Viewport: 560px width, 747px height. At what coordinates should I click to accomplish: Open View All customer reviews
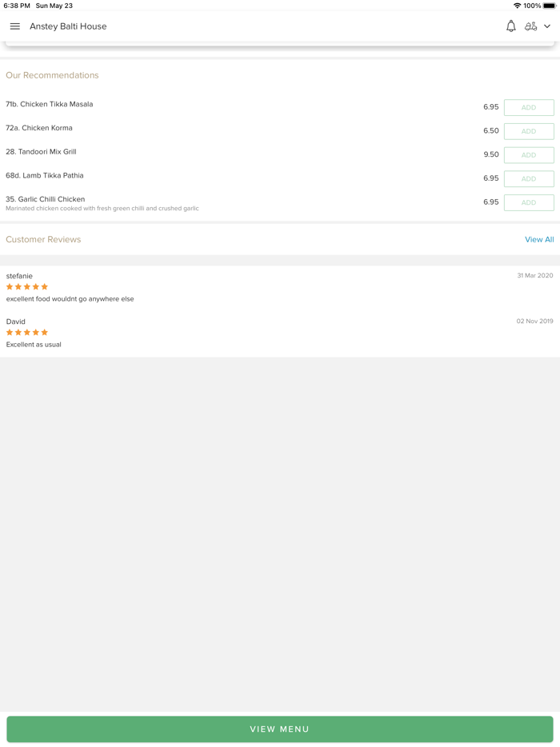tap(539, 240)
